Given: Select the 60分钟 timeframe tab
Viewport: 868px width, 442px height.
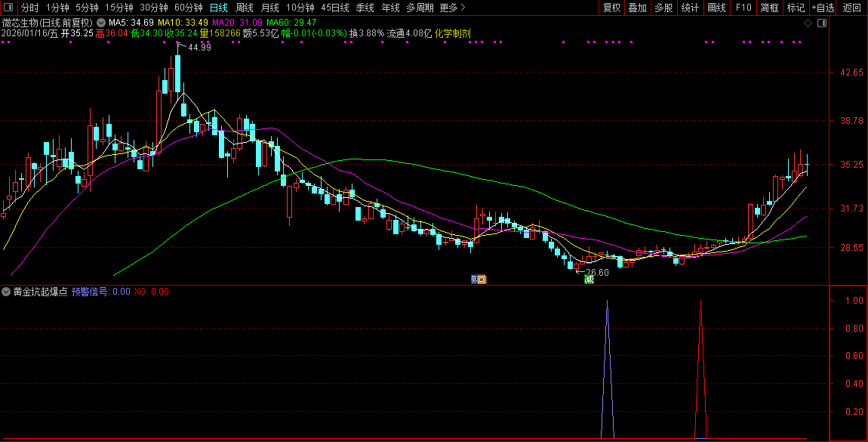Looking at the screenshot, I should [x=188, y=8].
